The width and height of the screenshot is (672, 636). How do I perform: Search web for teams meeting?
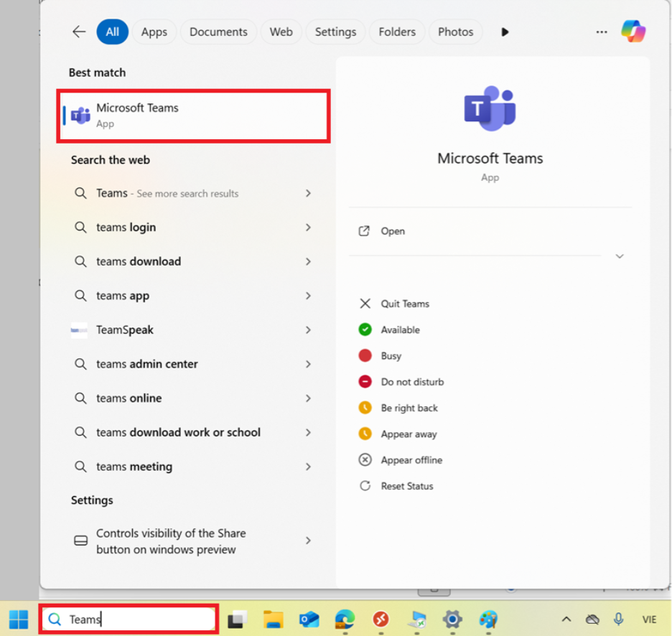pos(134,467)
